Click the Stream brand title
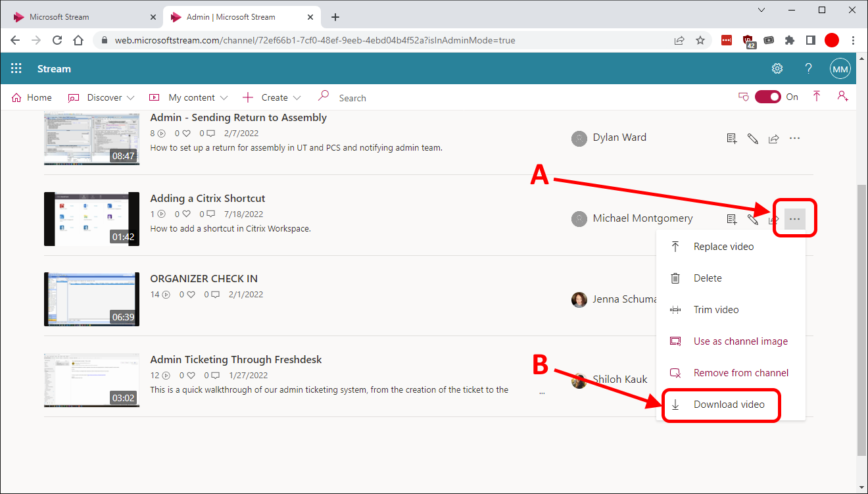868x494 pixels. (x=54, y=68)
